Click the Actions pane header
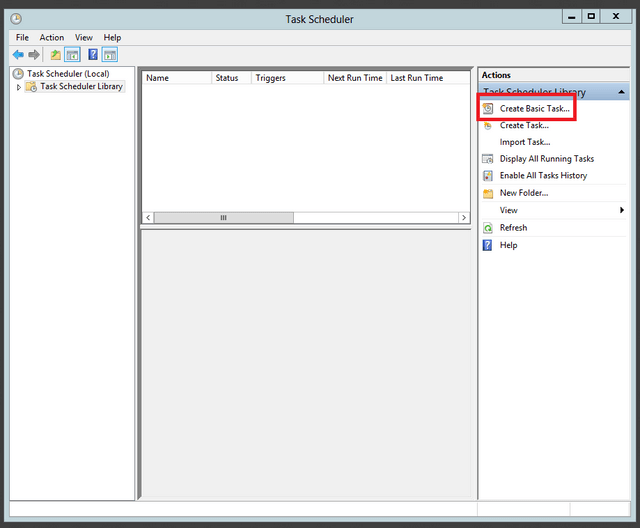The width and height of the screenshot is (640, 528). click(x=553, y=75)
